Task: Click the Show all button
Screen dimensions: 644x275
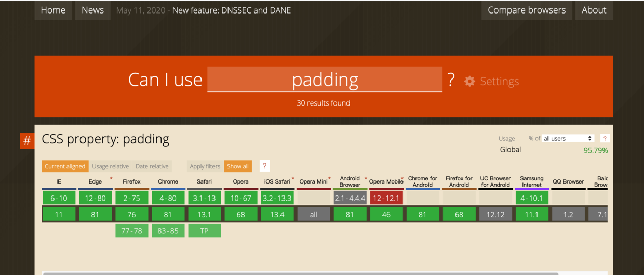Action: pos(238,166)
